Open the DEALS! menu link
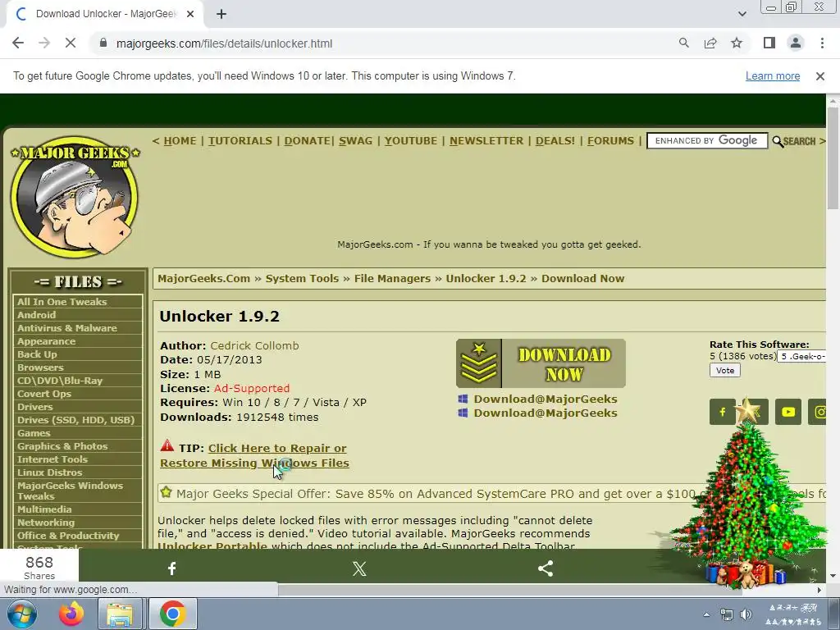Image resolution: width=840 pixels, height=630 pixels. pos(555,141)
